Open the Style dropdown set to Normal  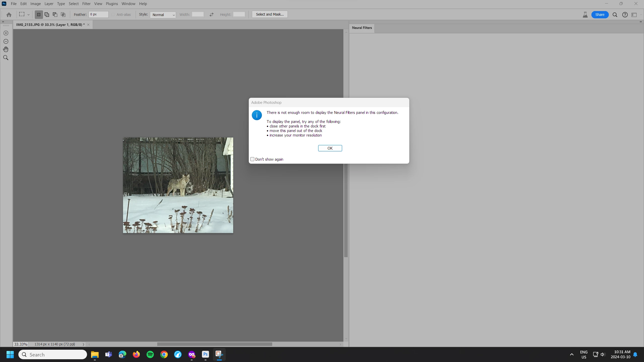pyautogui.click(x=163, y=15)
